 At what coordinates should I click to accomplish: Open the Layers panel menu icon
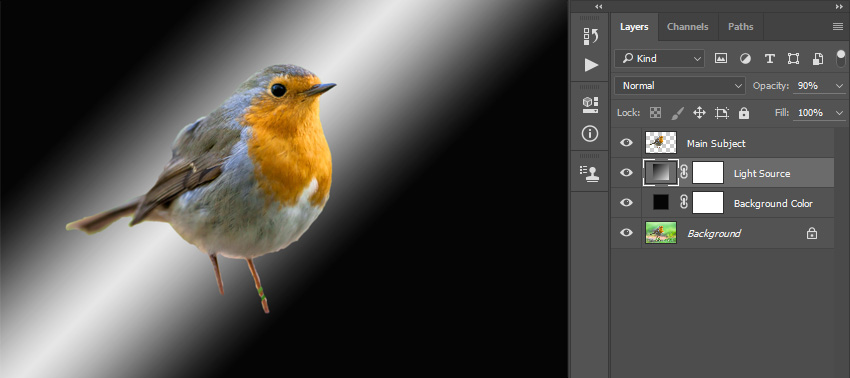coord(838,27)
